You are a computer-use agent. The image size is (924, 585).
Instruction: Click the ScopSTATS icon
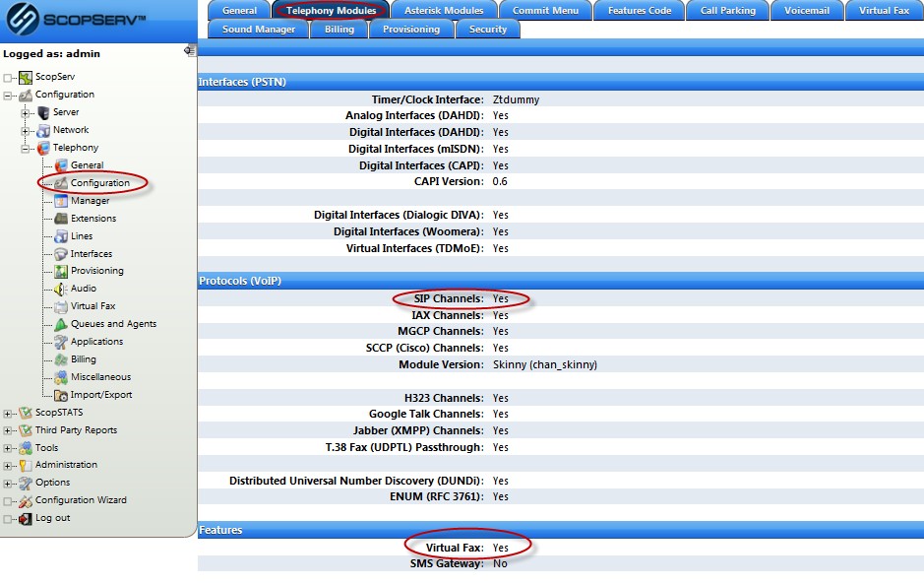(26, 413)
